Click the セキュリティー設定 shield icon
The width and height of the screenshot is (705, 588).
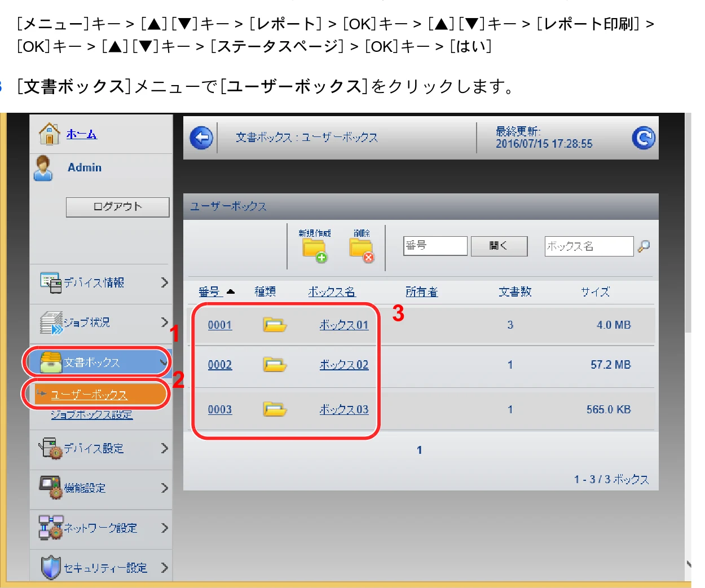[x=50, y=567]
